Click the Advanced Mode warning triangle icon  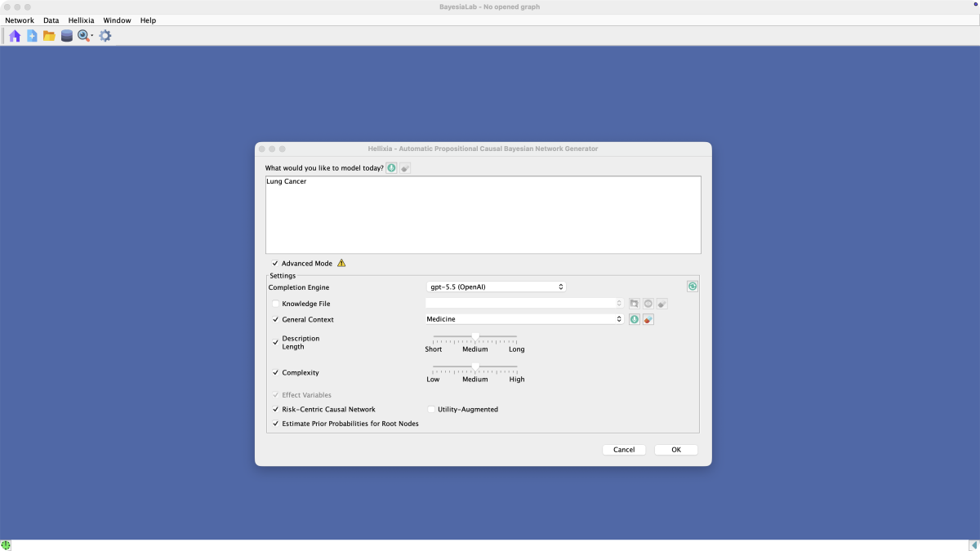pos(341,263)
